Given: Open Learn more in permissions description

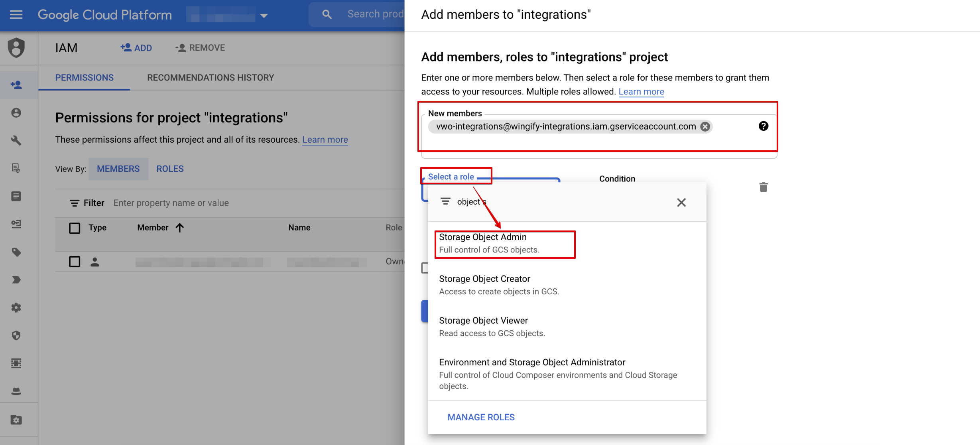Looking at the screenshot, I should pos(325,140).
